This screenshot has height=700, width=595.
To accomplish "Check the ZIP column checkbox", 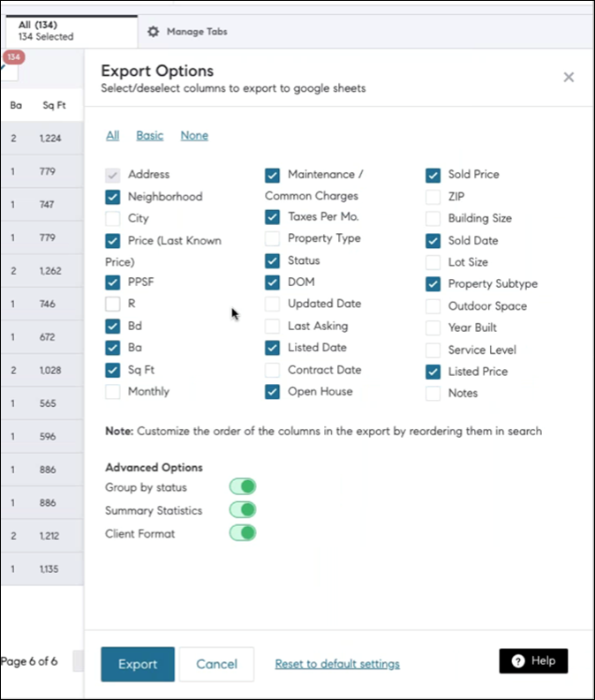I will (433, 197).
